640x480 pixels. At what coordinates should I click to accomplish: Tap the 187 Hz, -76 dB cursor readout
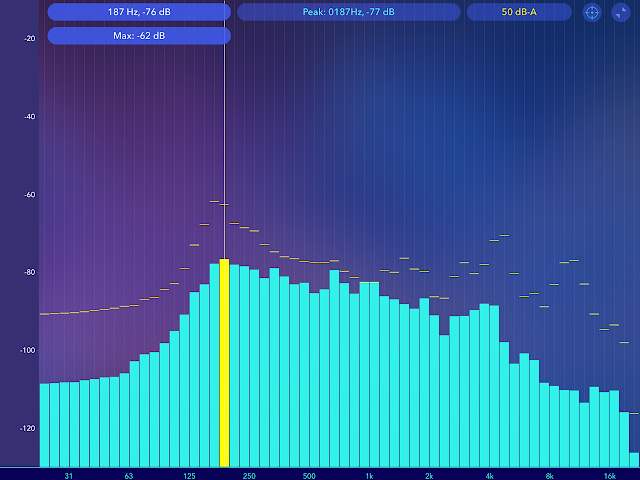coord(139,12)
